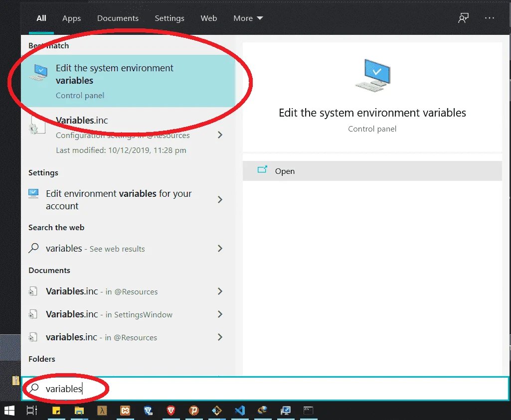The image size is (511, 420).
Task: Expand 'Edit environment variables for your account' arrow
Action: [x=220, y=200]
